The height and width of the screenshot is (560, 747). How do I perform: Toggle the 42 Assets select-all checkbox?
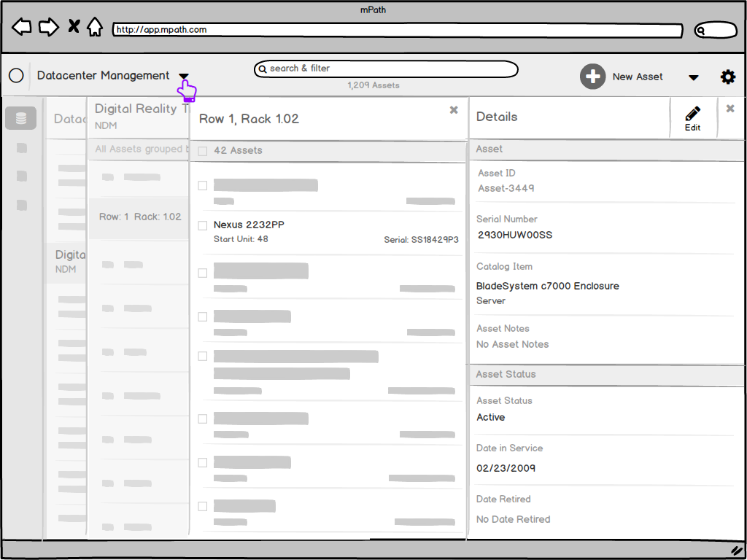(x=203, y=151)
